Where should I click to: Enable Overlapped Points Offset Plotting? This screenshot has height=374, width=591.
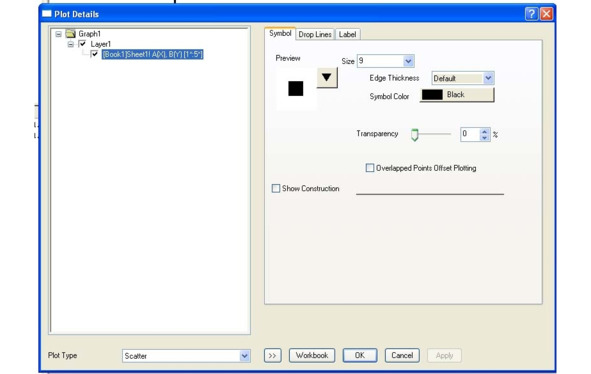(x=370, y=168)
